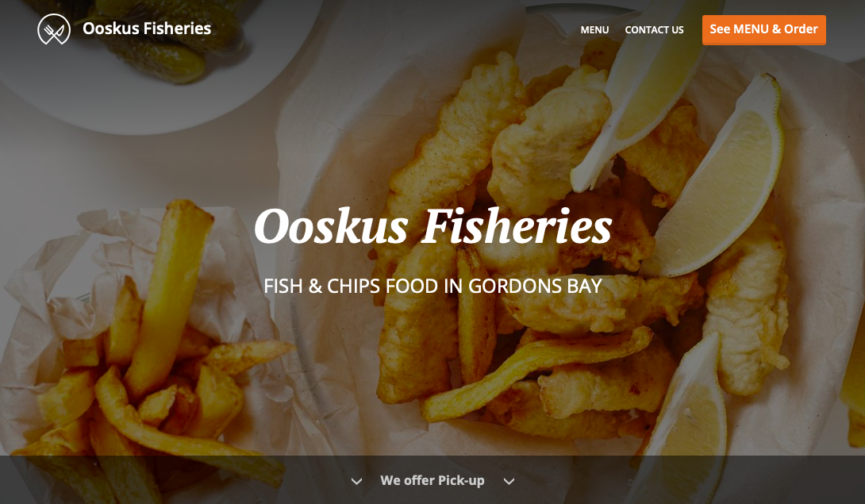Click the dark pick-up bar's empty left area

pos(166,479)
